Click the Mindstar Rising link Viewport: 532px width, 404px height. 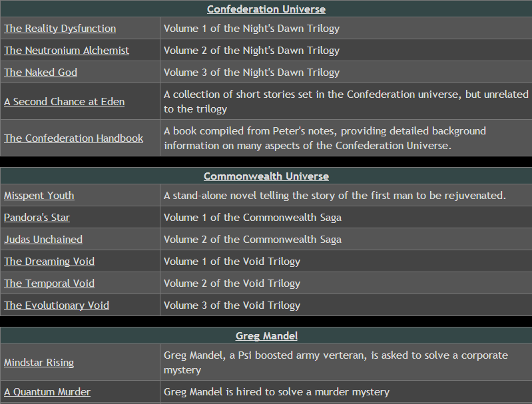pyautogui.click(x=39, y=363)
